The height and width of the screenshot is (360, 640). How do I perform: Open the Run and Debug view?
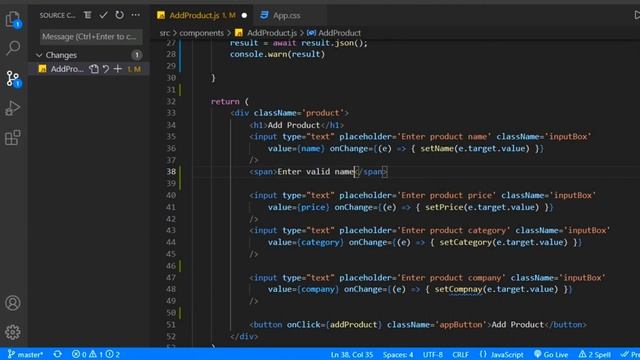click(13, 108)
